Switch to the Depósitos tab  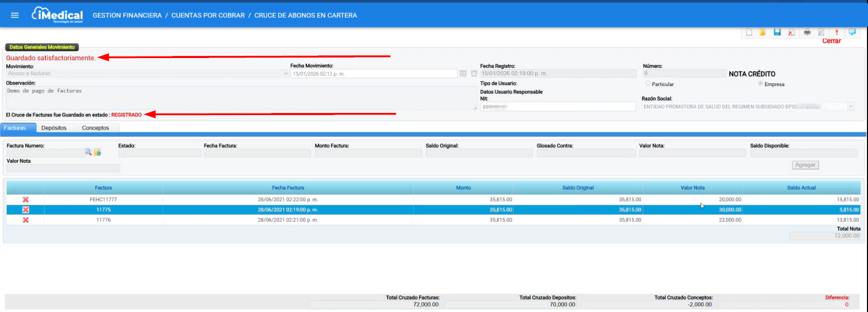pos(54,128)
